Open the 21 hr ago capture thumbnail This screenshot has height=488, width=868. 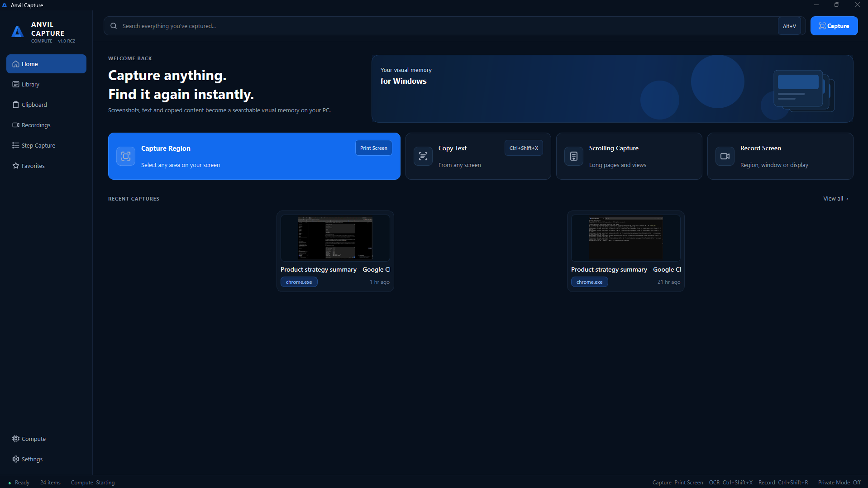[626, 238]
